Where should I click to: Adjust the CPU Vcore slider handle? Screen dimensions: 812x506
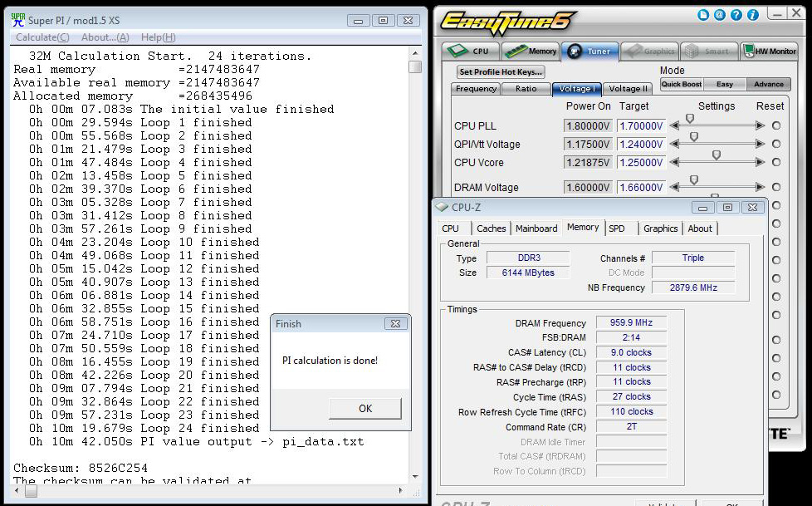717,155
